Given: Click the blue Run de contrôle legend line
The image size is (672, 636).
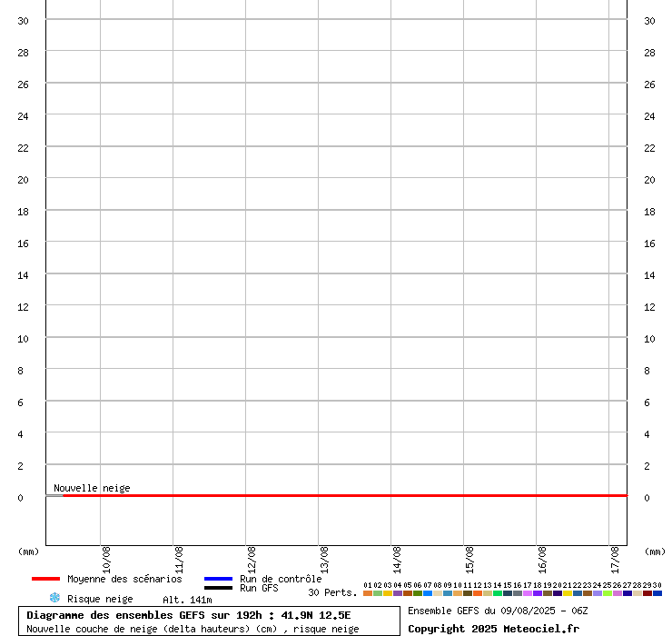Looking at the screenshot, I should tap(218, 579).
